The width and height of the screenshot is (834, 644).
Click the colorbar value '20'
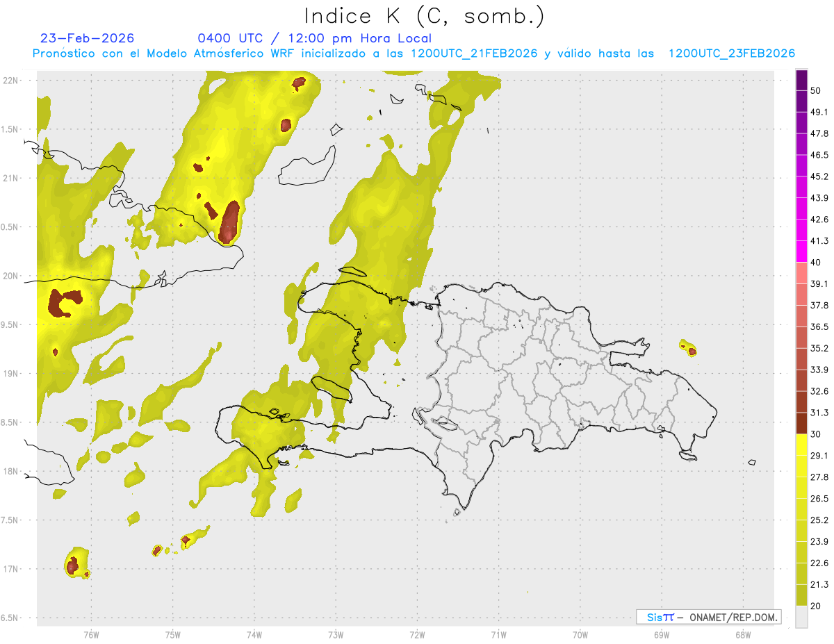point(815,606)
